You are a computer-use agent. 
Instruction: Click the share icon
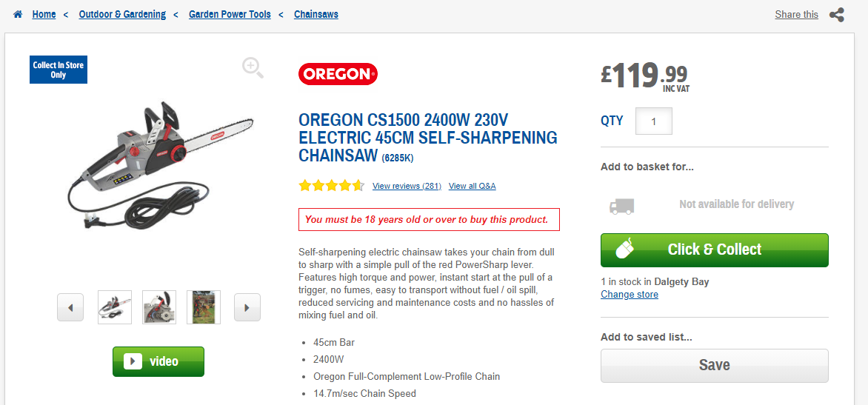(x=837, y=15)
